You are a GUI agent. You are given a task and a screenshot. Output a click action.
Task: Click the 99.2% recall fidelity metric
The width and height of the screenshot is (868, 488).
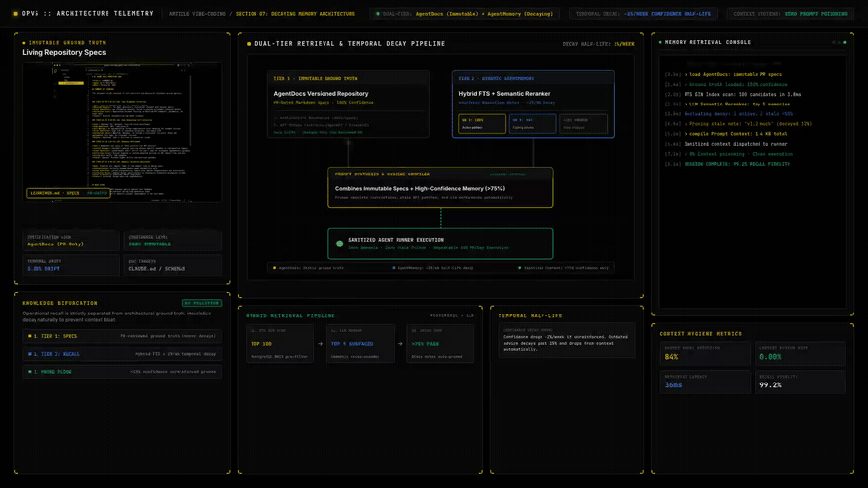coord(770,385)
